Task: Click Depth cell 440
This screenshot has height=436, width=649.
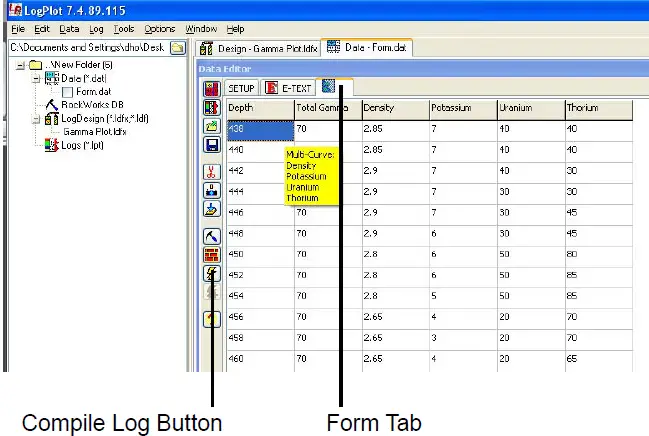Action: [x=260, y=152]
